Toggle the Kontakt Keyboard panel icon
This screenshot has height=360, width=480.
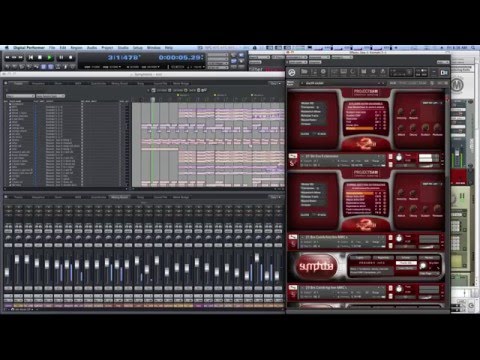(343, 72)
